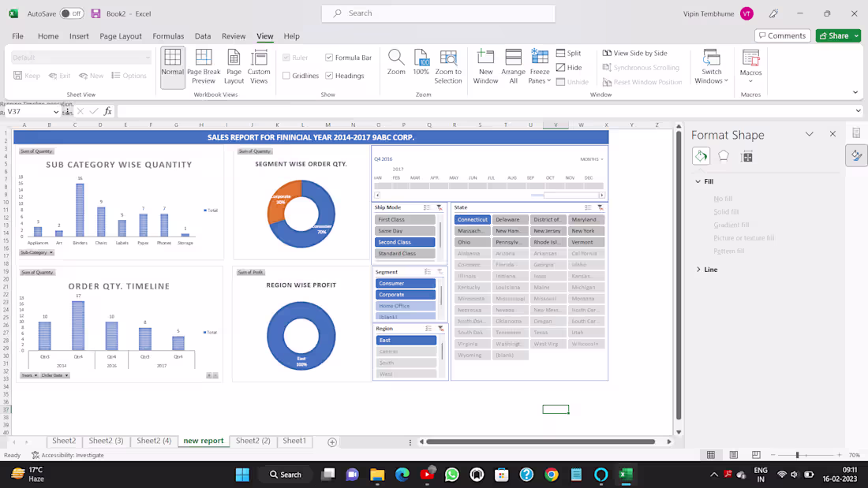Click Connecticut in the State slicer
The width and height of the screenshot is (868, 488).
pos(472,219)
